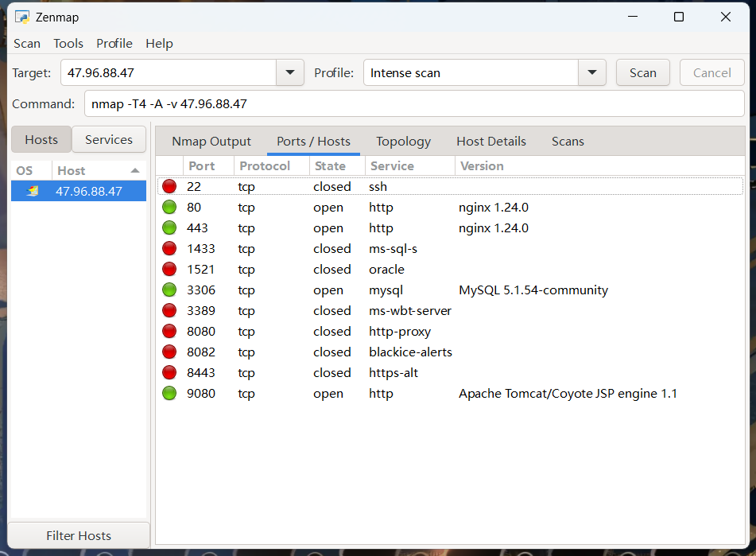Maximize the Zenmap window
The width and height of the screenshot is (756, 556).
click(678, 17)
